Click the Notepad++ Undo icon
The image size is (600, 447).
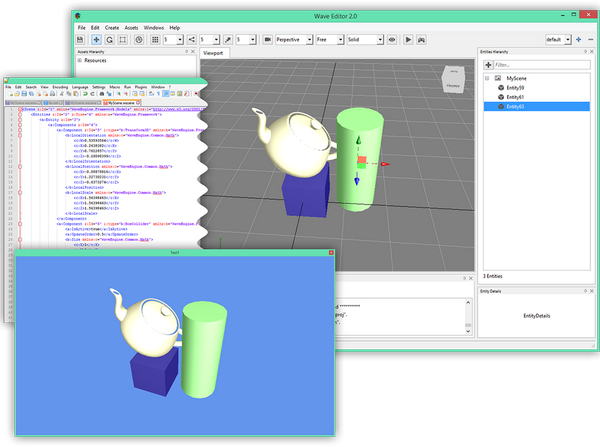[x=85, y=93]
